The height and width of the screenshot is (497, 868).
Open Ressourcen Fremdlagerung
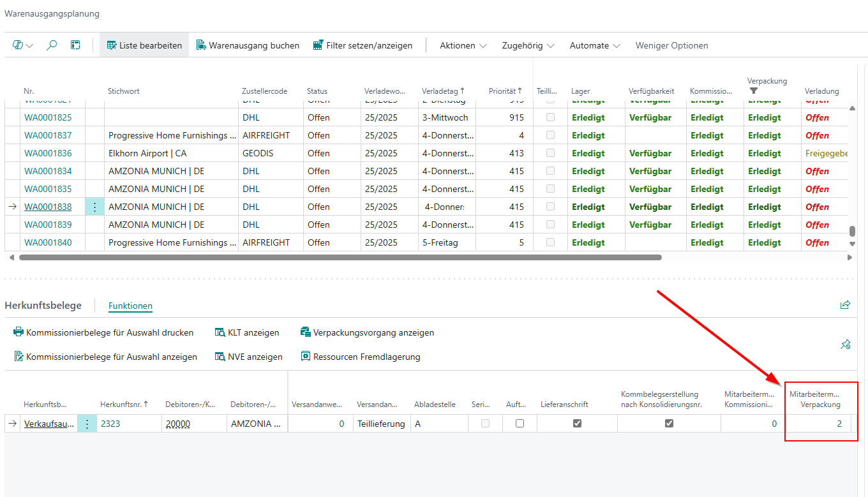(x=360, y=357)
